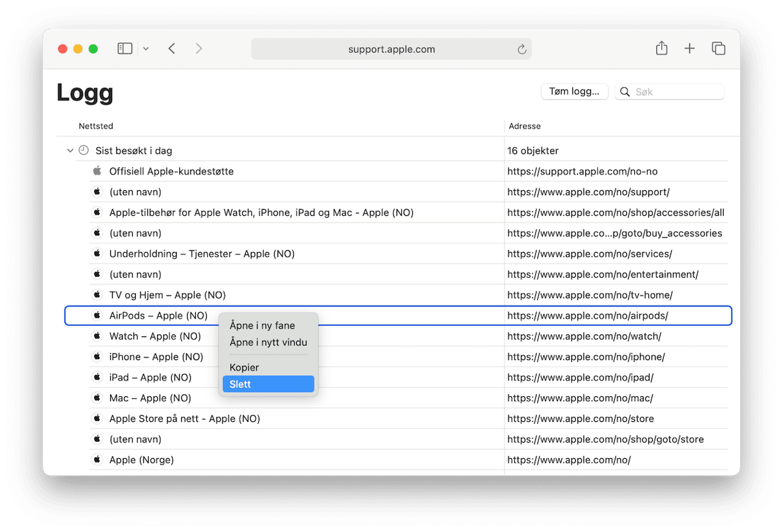Choose 'Åpne i nytt vindu' option
Screen dimensions: 783x532
268,343
